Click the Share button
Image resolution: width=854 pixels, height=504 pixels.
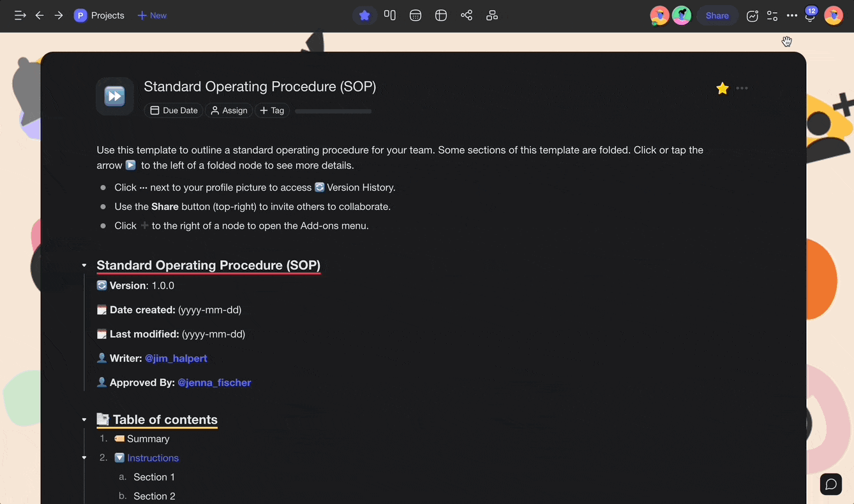(x=717, y=15)
